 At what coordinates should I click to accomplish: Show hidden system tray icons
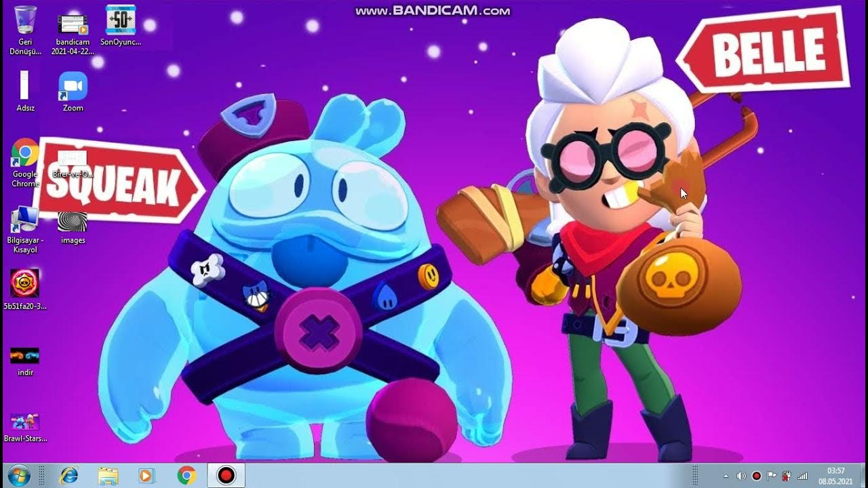click(726, 476)
